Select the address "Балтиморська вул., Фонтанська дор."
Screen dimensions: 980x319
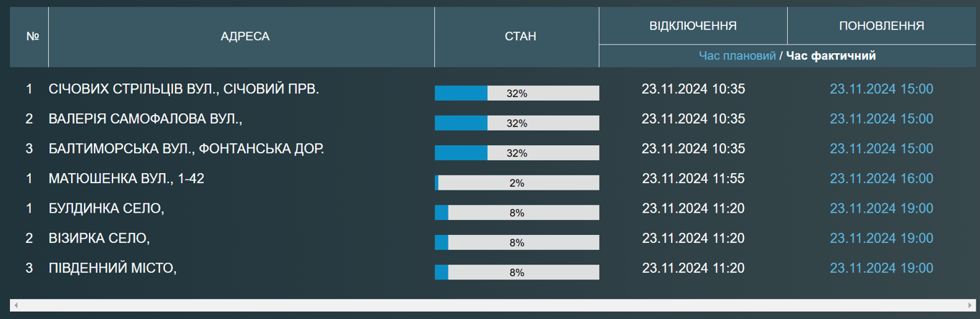(186, 149)
